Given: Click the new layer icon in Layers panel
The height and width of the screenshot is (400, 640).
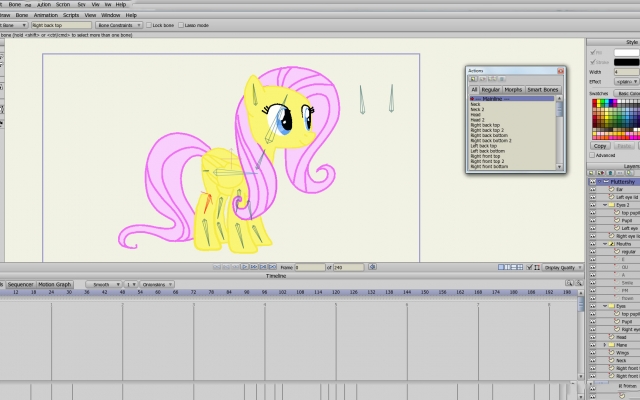Looking at the screenshot, I should (592, 173).
